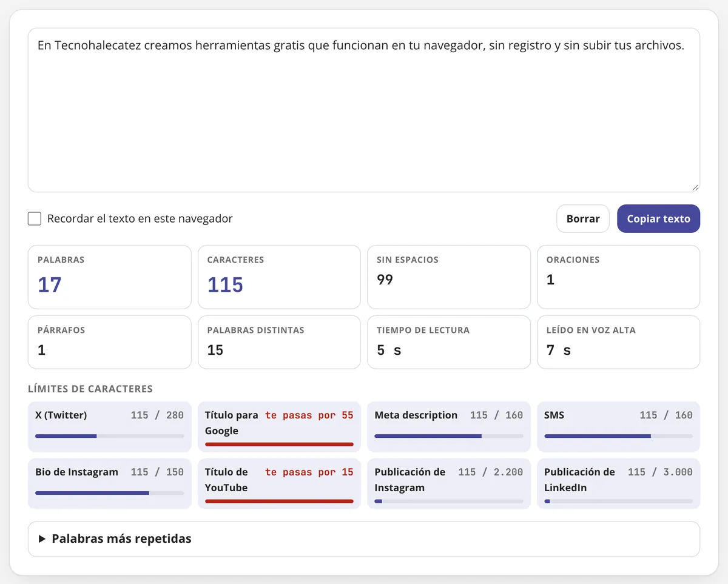Click the textarea resize handle corner
The height and width of the screenshot is (584, 728).
point(695,187)
